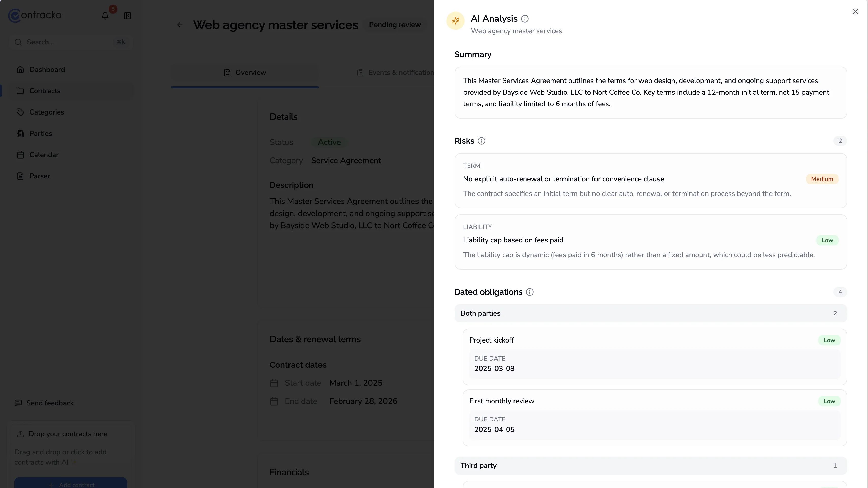
Task: Click the Categories tag icon
Action: [20, 112]
